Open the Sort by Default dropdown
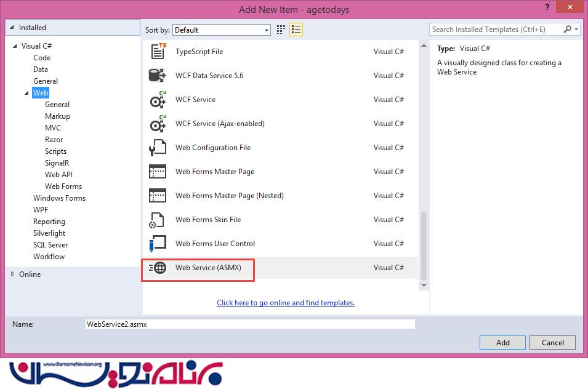The width and height of the screenshot is (588, 389). click(x=222, y=30)
